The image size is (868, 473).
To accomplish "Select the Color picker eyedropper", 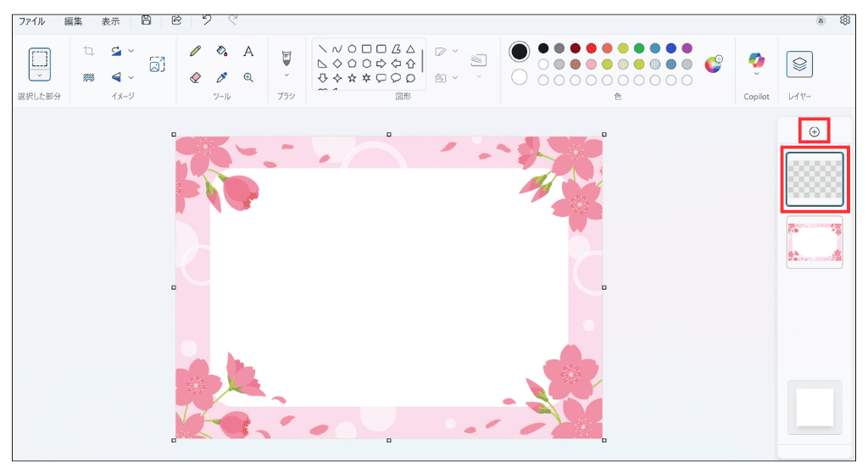I will tap(222, 77).
